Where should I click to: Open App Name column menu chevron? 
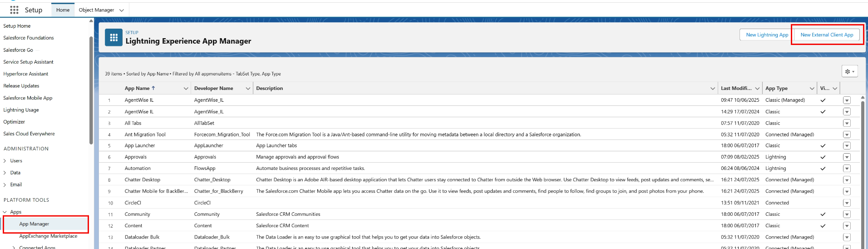[x=186, y=89]
